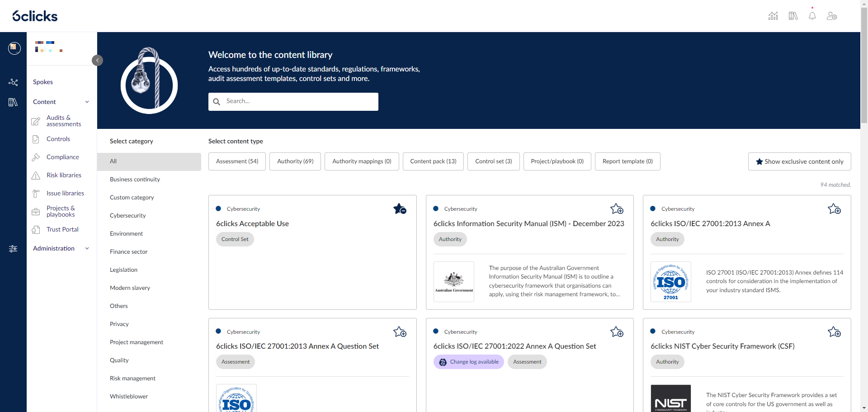This screenshot has width=868, height=412.
Task: Open the ISO 27001 logo thumbnail
Action: 671,282
